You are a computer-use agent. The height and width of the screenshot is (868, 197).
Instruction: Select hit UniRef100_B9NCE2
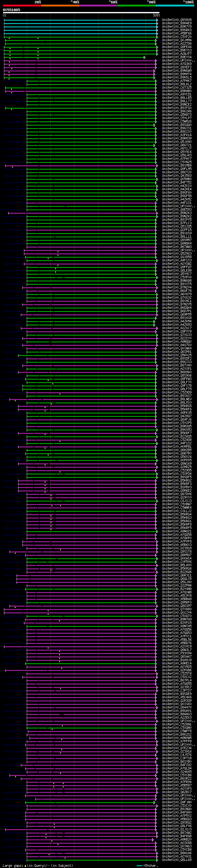click(177, 104)
